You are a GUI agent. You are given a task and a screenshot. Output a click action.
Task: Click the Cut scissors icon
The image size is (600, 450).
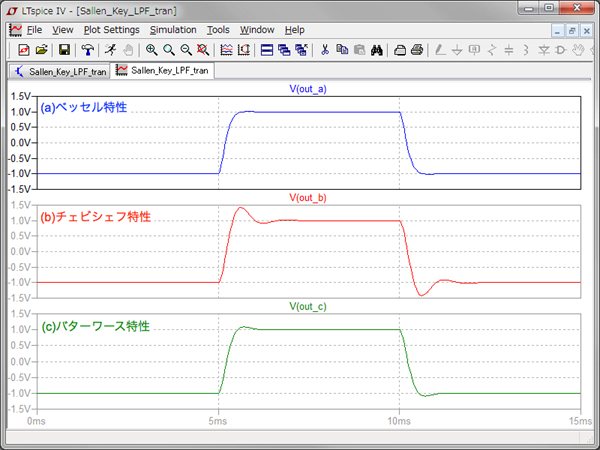point(325,49)
